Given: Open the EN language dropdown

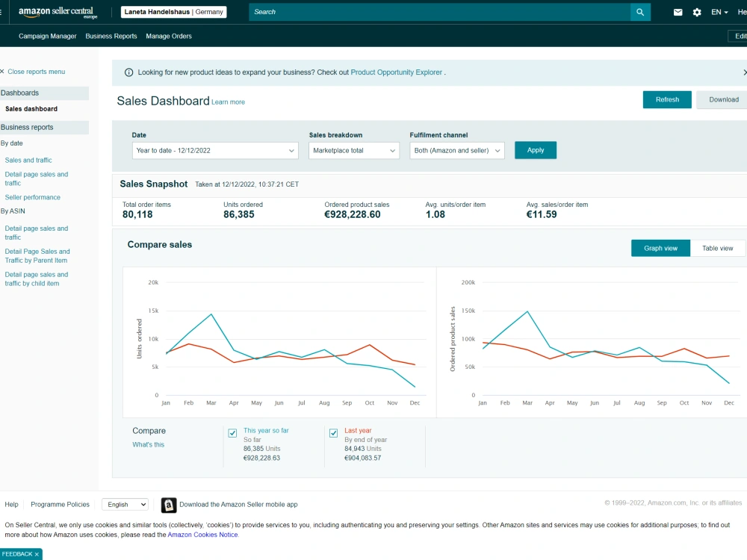Looking at the screenshot, I should (719, 13).
